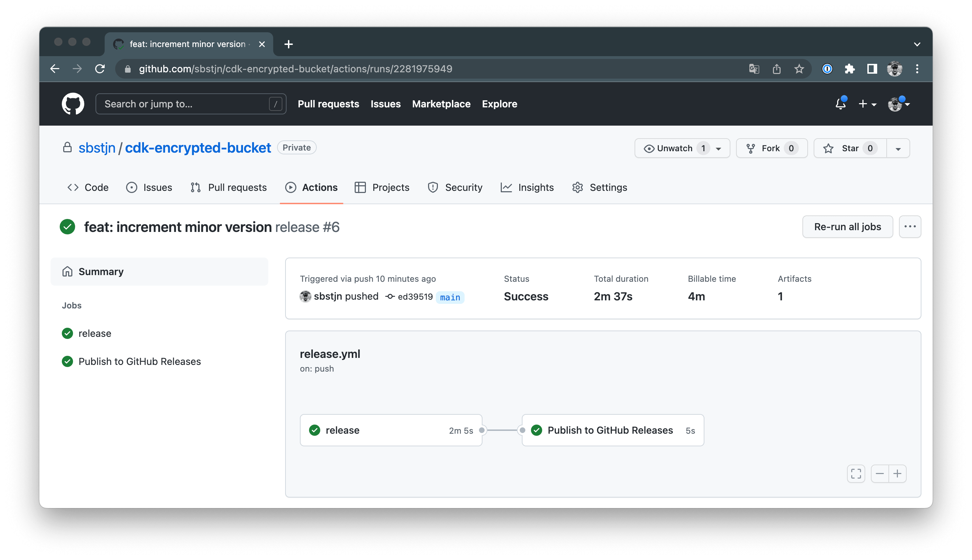This screenshot has height=560, width=972.
Task: Zoom in on the workflow graph
Action: coord(897,473)
